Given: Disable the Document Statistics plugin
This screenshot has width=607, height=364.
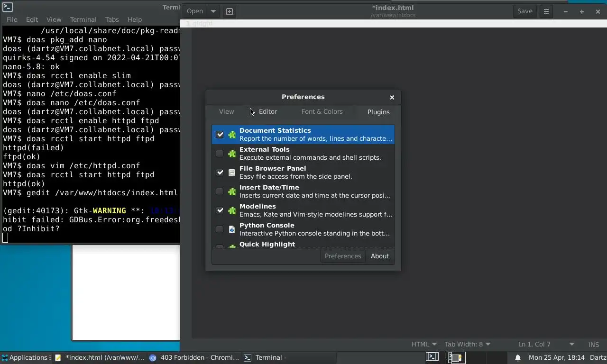Looking at the screenshot, I should (x=220, y=135).
